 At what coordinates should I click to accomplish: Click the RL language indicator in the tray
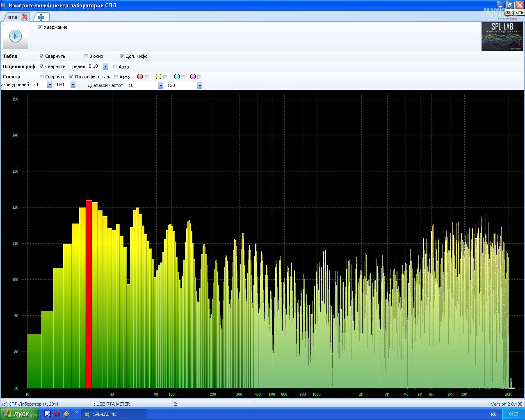click(x=493, y=414)
